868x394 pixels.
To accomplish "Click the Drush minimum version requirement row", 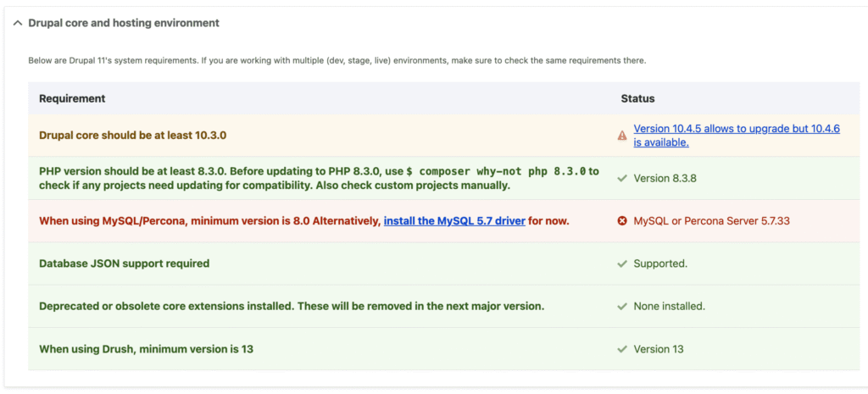I will pos(146,349).
